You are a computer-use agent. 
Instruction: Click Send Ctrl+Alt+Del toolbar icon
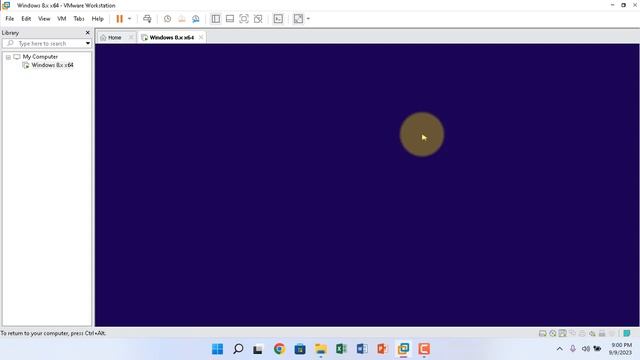click(147, 19)
